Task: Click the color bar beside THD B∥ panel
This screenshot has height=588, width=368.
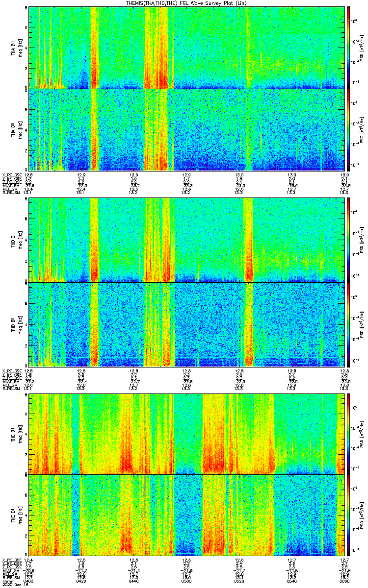Action: 349,324
